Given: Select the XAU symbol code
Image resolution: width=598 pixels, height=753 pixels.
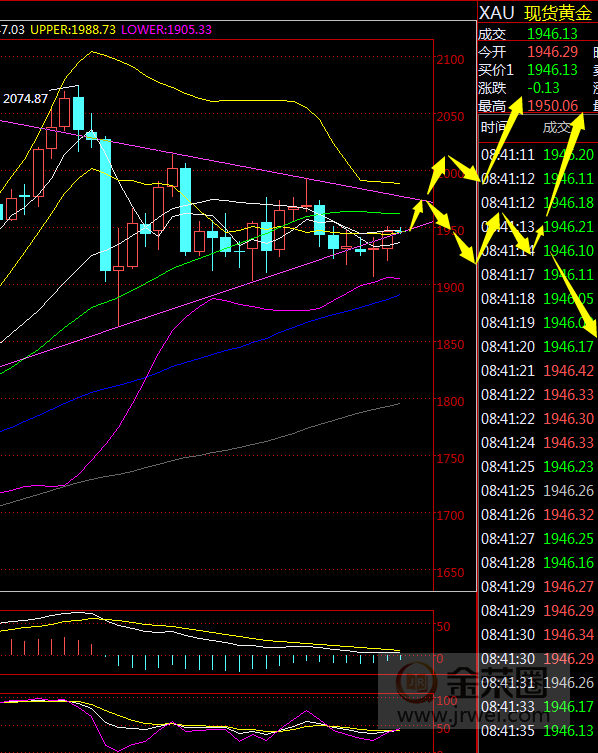Looking at the screenshot, I should pos(497,12).
